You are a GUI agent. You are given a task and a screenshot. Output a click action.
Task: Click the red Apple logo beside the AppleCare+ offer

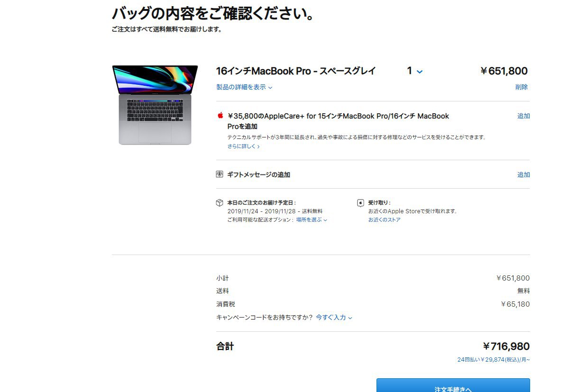point(220,115)
